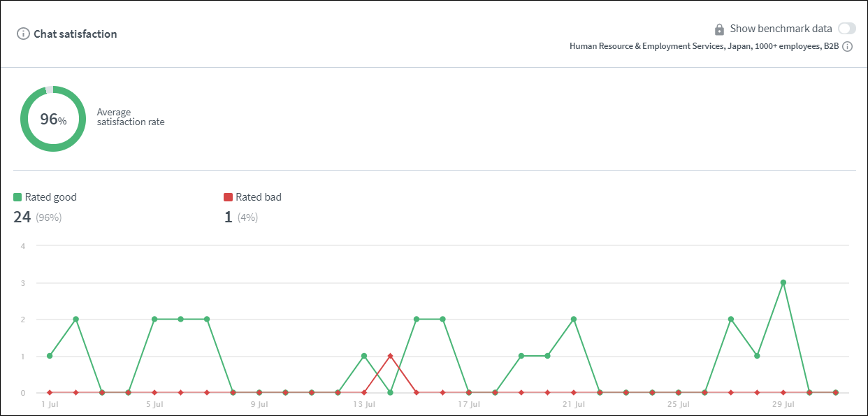Click the Average satisfaction rate text

click(x=131, y=117)
